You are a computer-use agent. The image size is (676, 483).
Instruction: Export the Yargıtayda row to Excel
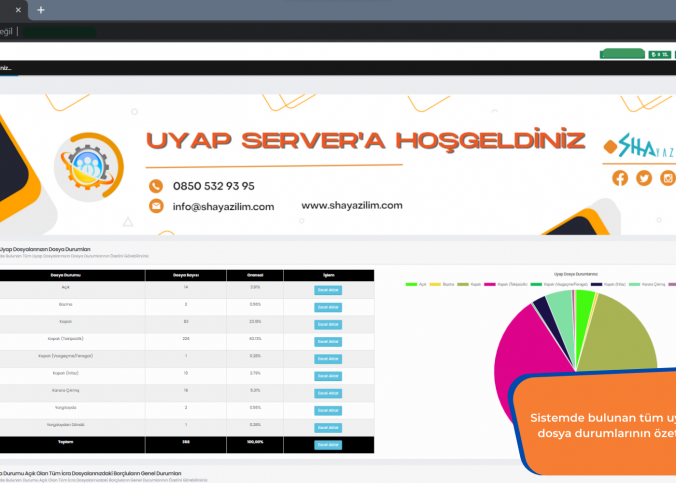(x=328, y=411)
